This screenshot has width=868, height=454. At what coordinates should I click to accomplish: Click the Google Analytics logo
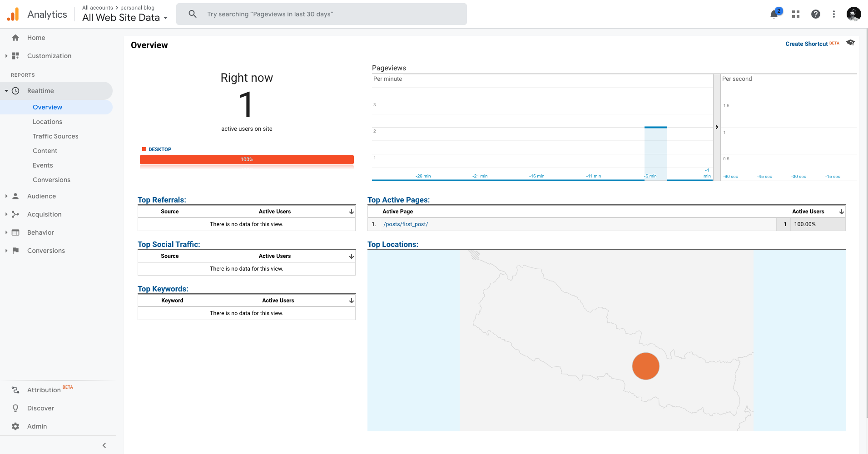(x=13, y=15)
